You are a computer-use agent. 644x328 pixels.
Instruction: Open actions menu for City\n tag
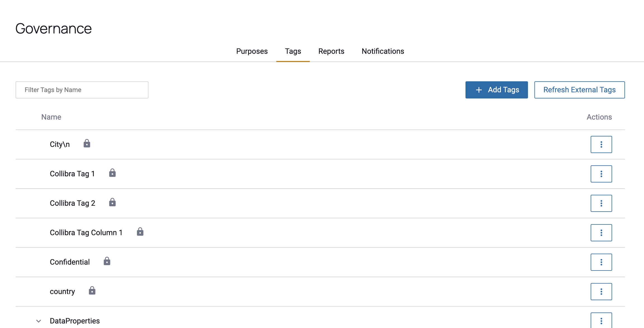click(x=601, y=144)
